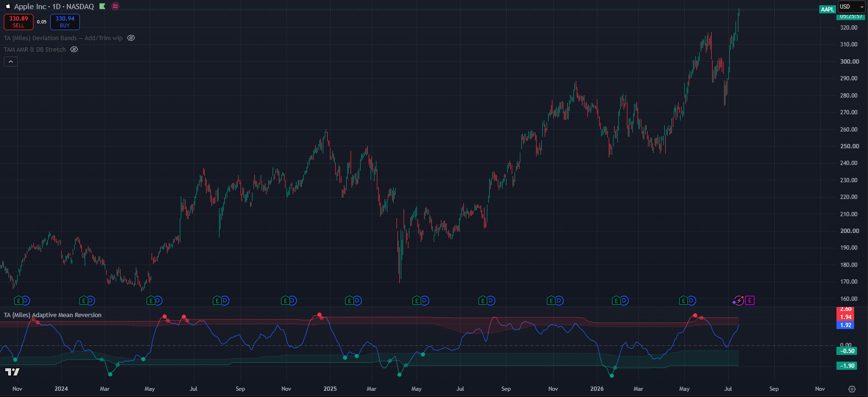The image size is (868, 397).
Task: Select the TA (Miles) Deviation Bands legend
Action: pyautogui.click(x=63, y=38)
